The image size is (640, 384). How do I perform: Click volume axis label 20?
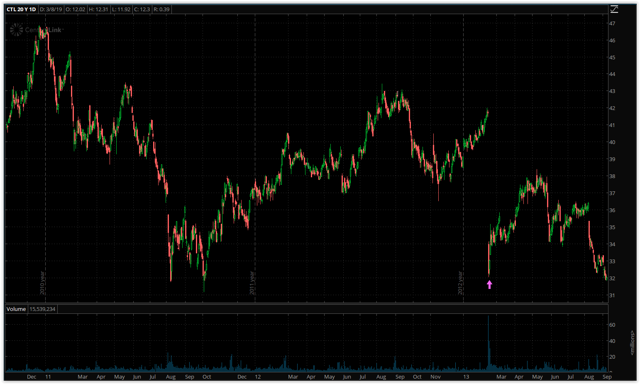(x=613, y=357)
